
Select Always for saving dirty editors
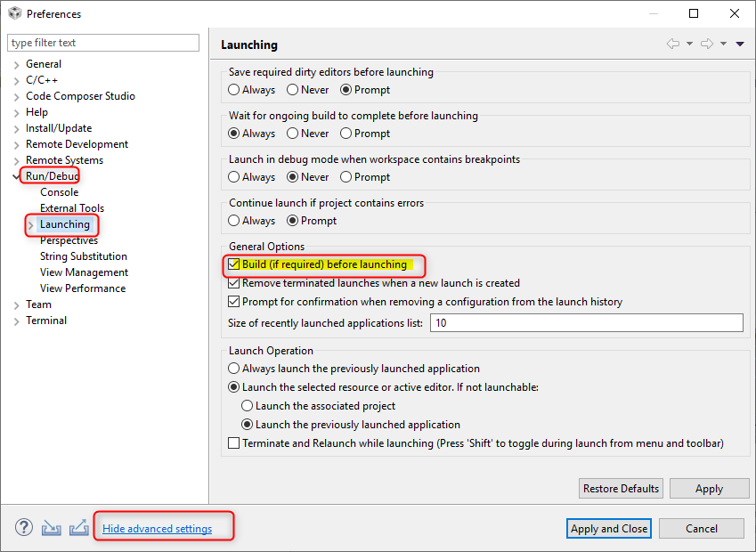[x=234, y=90]
